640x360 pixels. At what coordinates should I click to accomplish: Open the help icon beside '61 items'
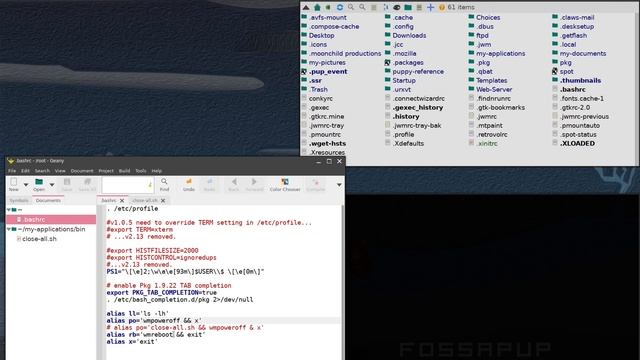(x=442, y=7)
